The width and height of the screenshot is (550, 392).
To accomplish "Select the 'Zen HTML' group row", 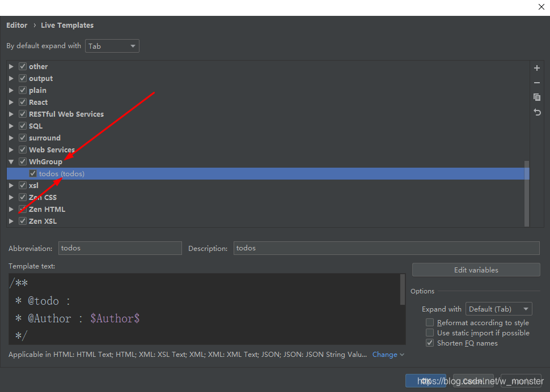I will [268, 209].
